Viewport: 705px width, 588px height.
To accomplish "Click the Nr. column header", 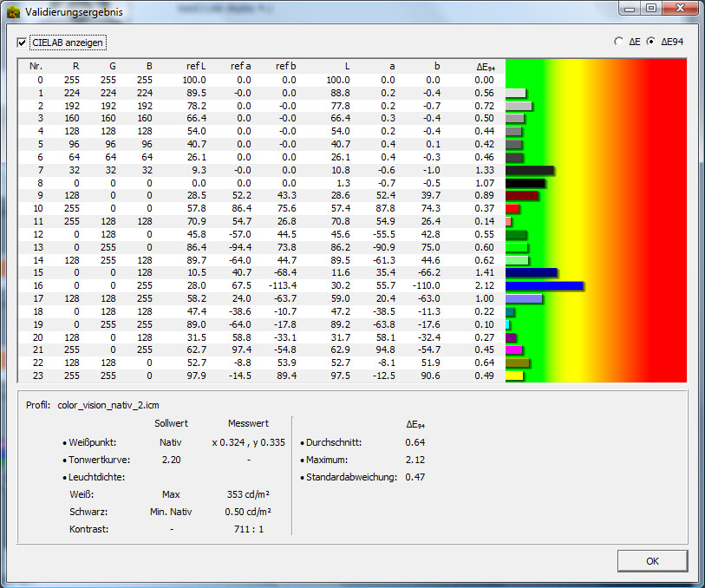I will [x=36, y=66].
